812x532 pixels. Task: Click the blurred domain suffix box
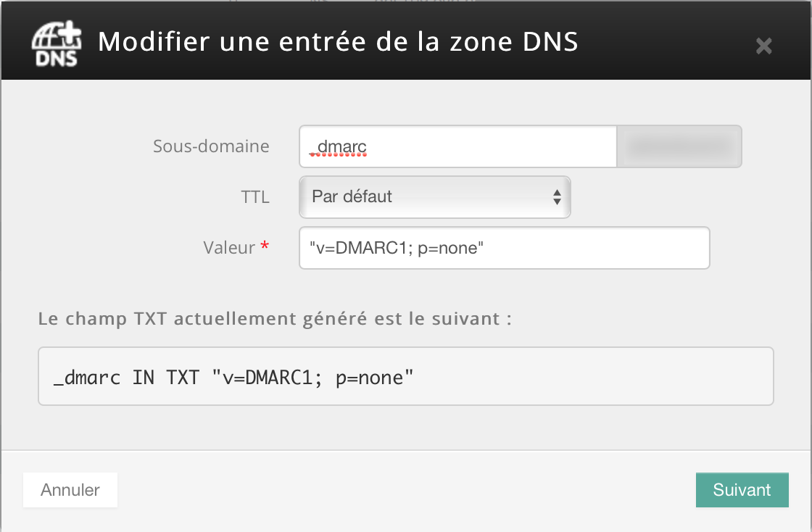click(x=679, y=146)
